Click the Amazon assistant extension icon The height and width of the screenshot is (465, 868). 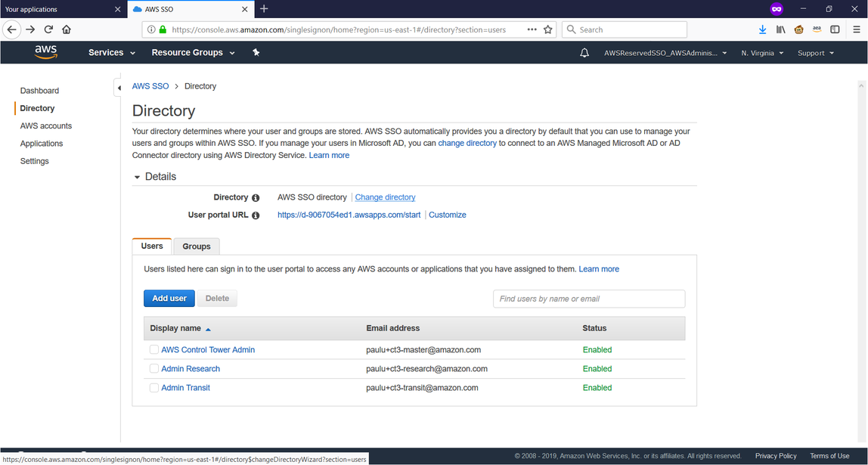coord(817,30)
